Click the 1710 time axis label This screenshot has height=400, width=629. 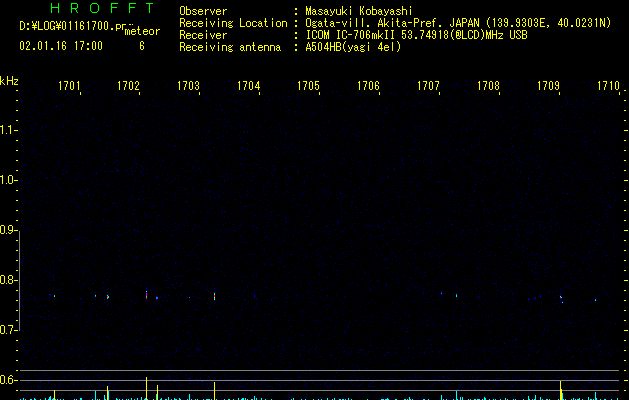coord(608,86)
